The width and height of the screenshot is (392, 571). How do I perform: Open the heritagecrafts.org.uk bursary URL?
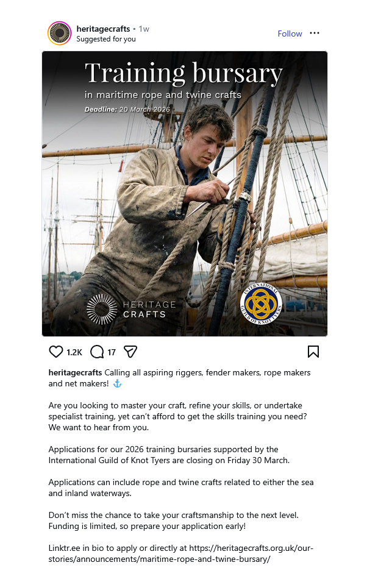pos(180,553)
